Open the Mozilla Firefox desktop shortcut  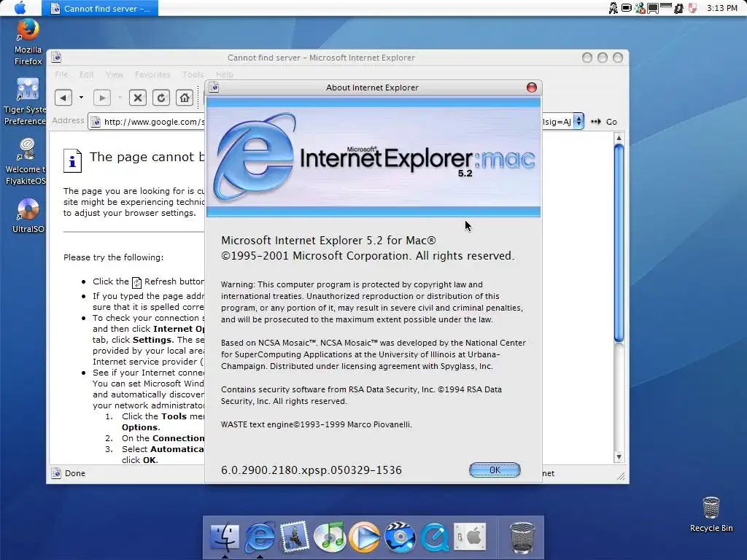pyautogui.click(x=28, y=42)
